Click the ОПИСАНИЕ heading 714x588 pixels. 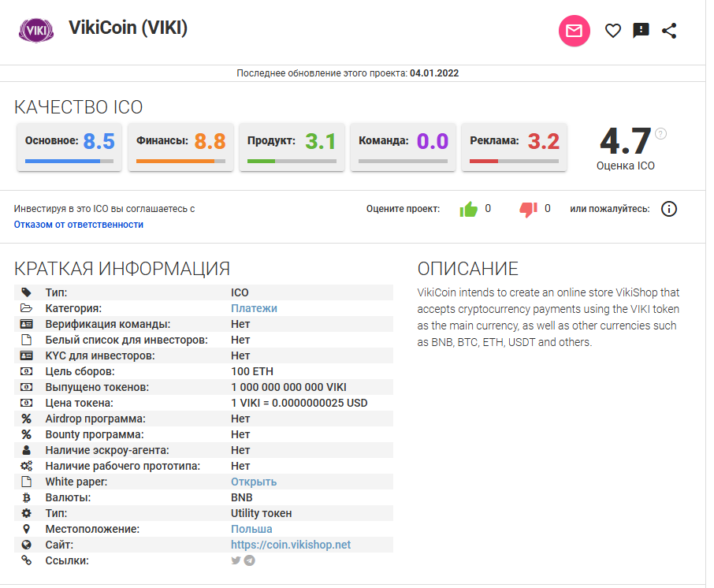pos(467,269)
